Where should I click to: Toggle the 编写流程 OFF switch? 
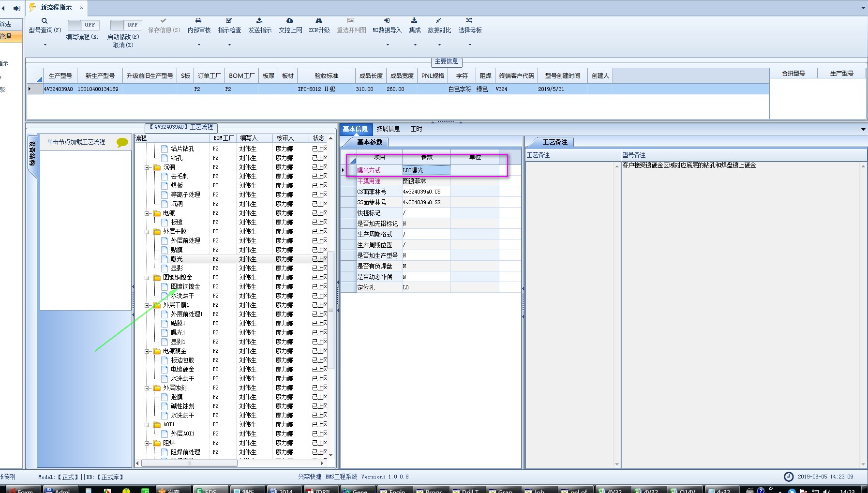[83, 25]
